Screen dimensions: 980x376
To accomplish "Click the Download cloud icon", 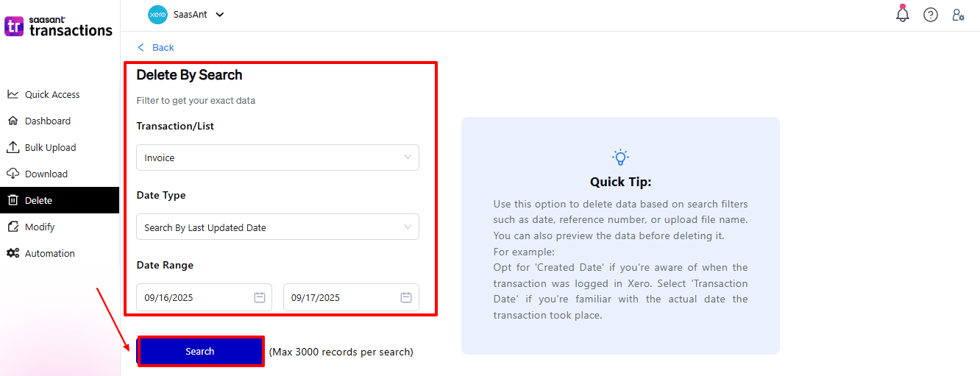I will tap(13, 174).
